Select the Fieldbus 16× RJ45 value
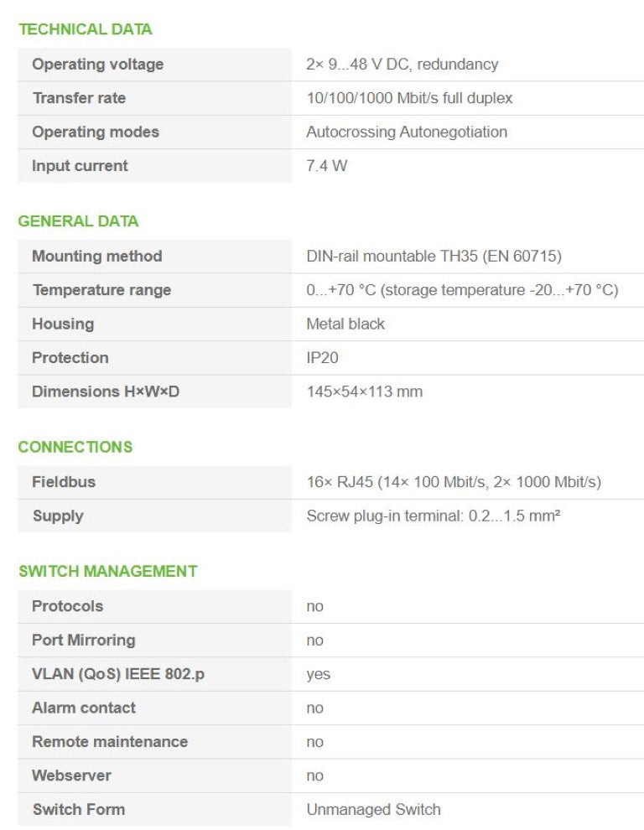 pyautogui.click(x=453, y=482)
